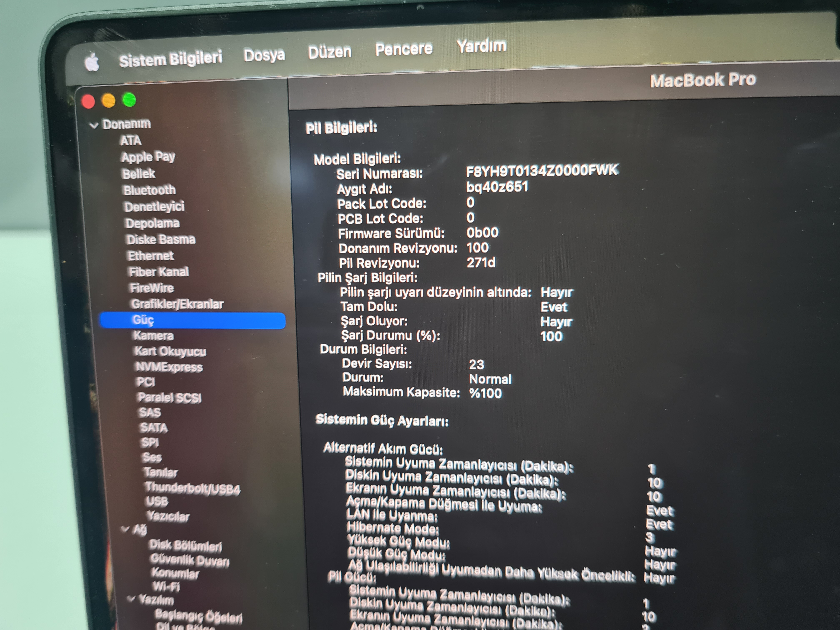This screenshot has height=630, width=840.
Task: Click Pil Revizyonu value 271d
Action: (x=481, y=262)
